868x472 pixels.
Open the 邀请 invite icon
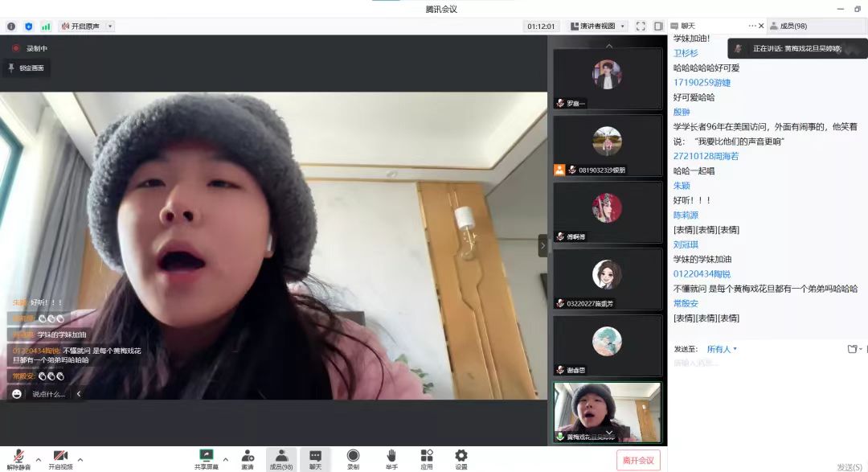click(x=248, y=458)
